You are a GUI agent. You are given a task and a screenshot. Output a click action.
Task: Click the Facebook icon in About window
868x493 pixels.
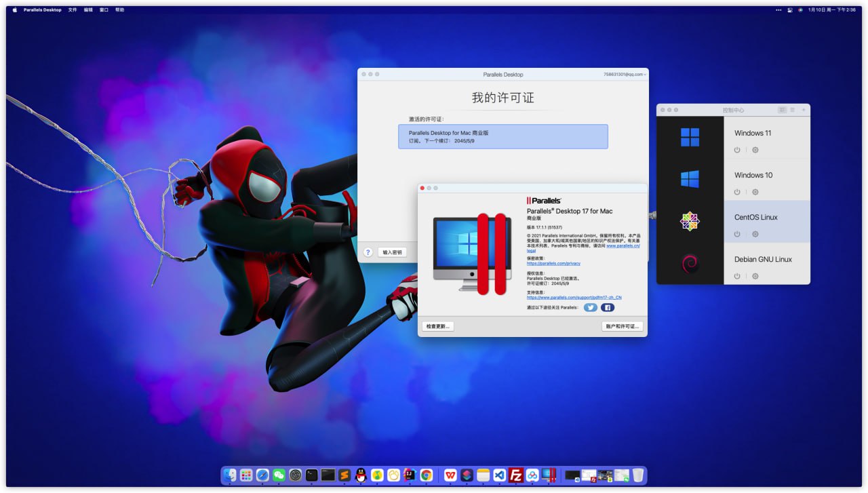[608, 307]
